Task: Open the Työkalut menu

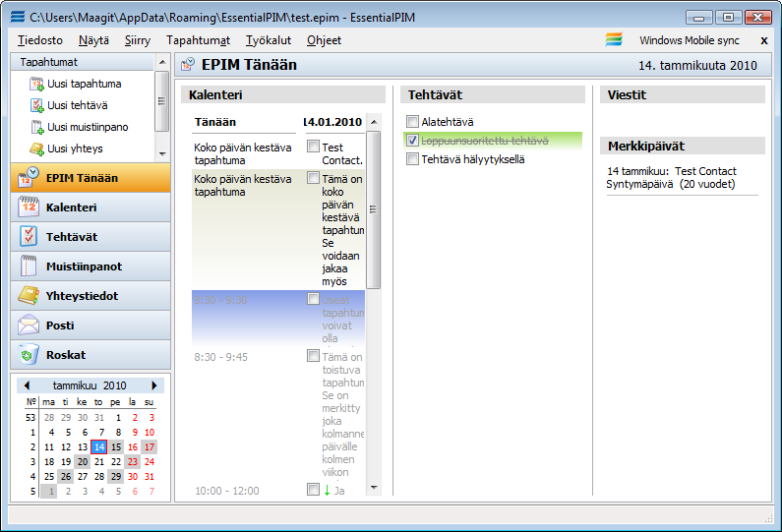Action: pos(269,40)
